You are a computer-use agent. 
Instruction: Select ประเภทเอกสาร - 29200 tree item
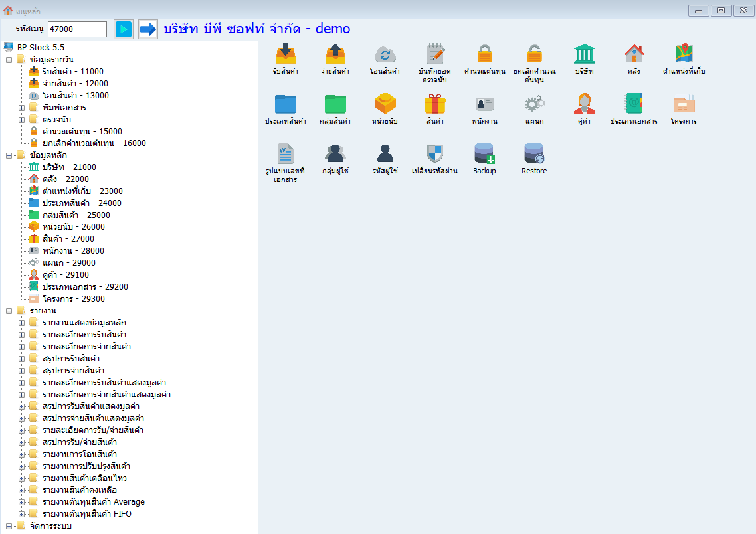(x=85, y=287)
